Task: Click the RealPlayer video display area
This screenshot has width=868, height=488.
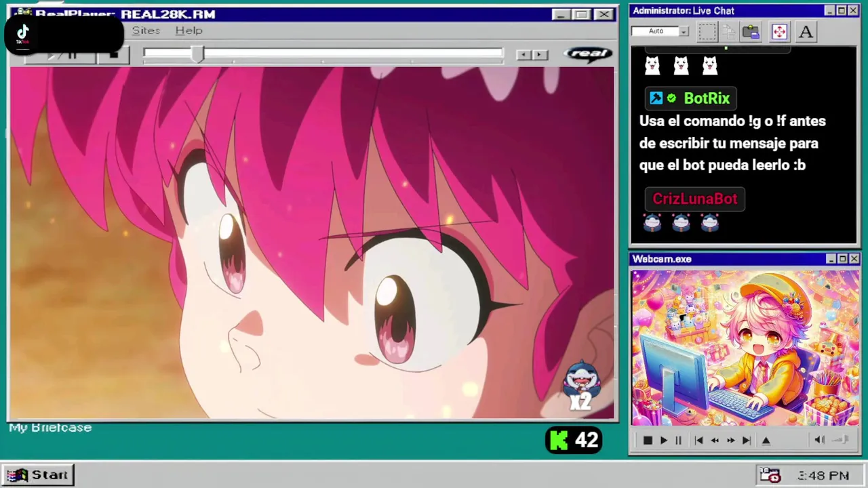Action: click(312, 243)
